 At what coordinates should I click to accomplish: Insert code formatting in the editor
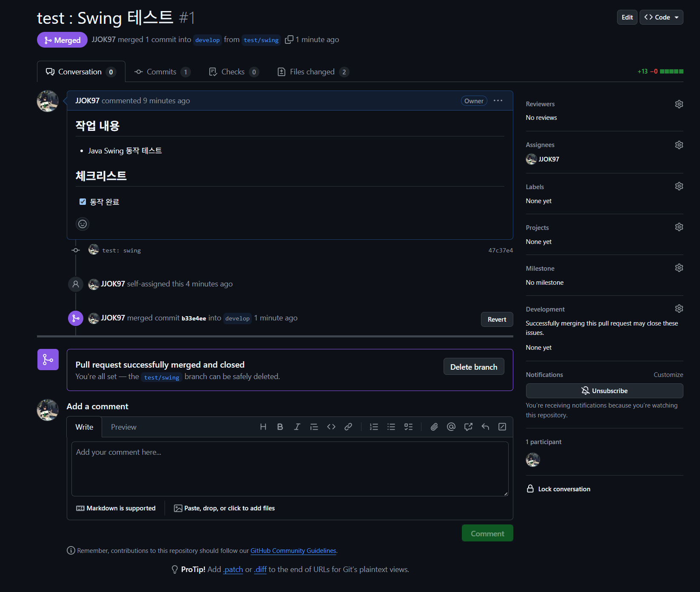pos(331,427)
